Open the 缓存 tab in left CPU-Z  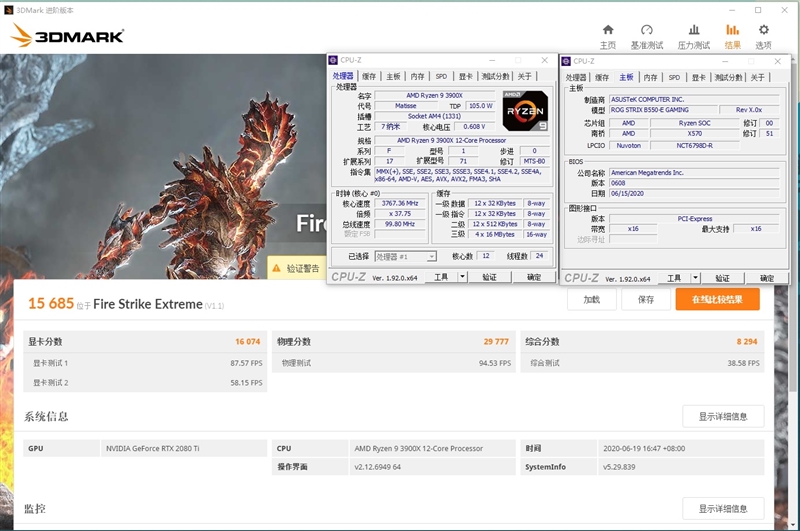click(x=369, y=77)
